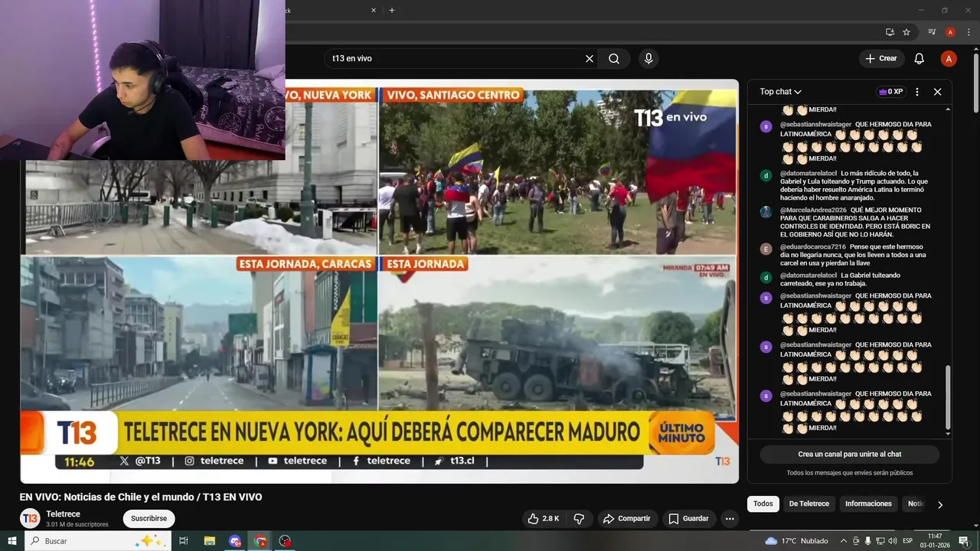The image size is (980, 551).
Task: Clear the YouTube search box text
Action: click(x=590, y=58)
